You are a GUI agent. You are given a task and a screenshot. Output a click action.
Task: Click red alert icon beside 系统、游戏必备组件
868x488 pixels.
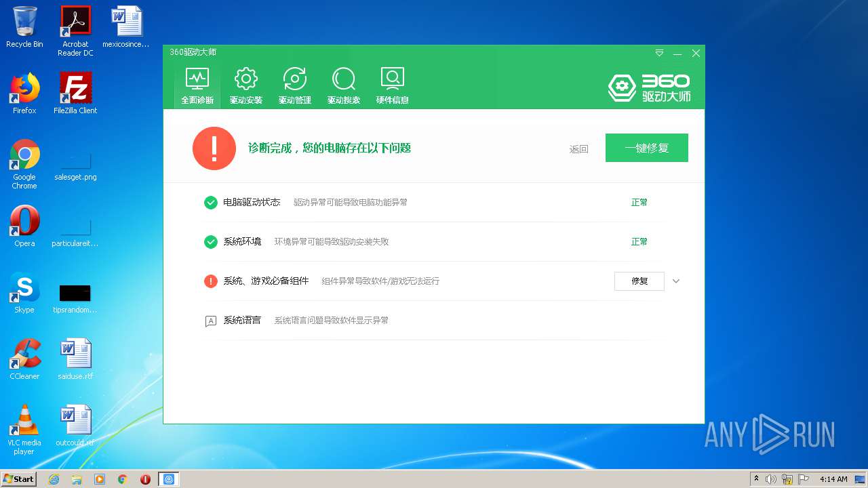coord(211,281)
